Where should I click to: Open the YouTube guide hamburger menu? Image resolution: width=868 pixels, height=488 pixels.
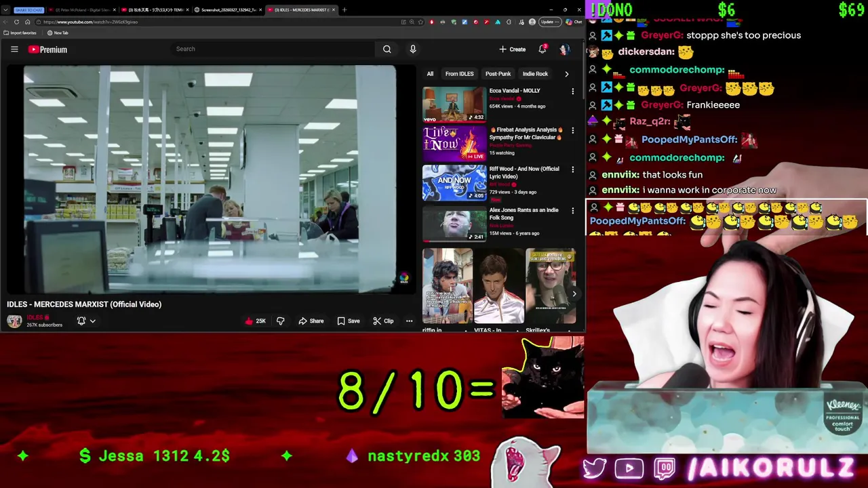14,49
